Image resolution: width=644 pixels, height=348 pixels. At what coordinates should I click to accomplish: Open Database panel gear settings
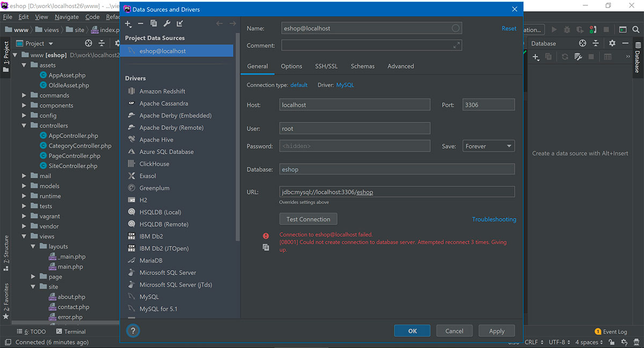(x=612, y=43)
